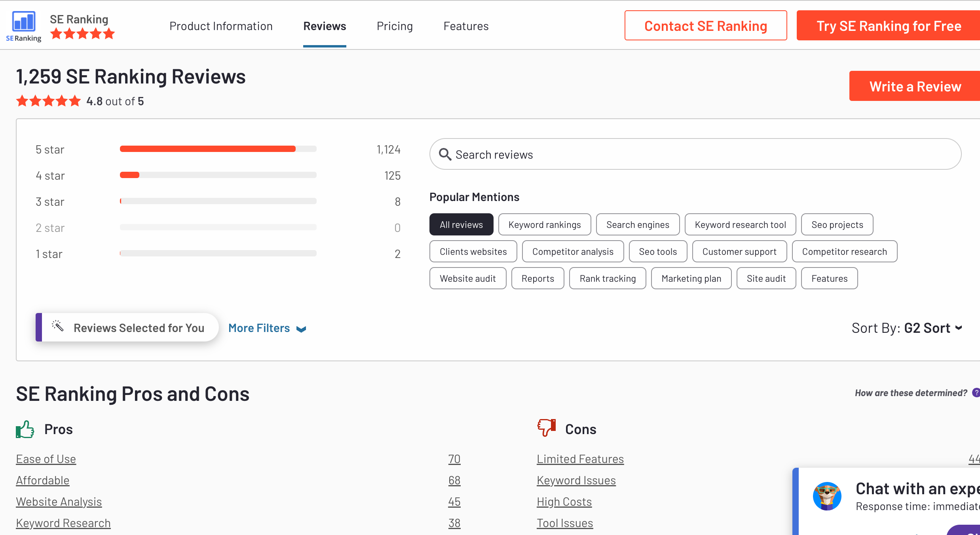Click the sparkle Reviews Selected icon

59,327
